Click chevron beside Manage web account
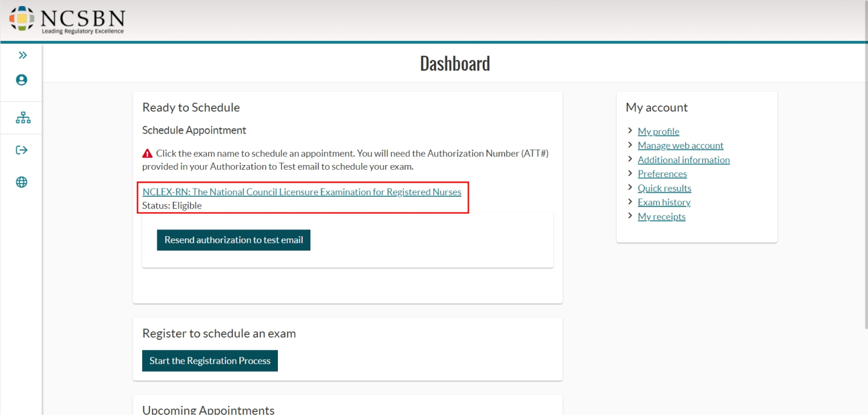This screenshot has width=868, height=415. click(x=630, y=145)
